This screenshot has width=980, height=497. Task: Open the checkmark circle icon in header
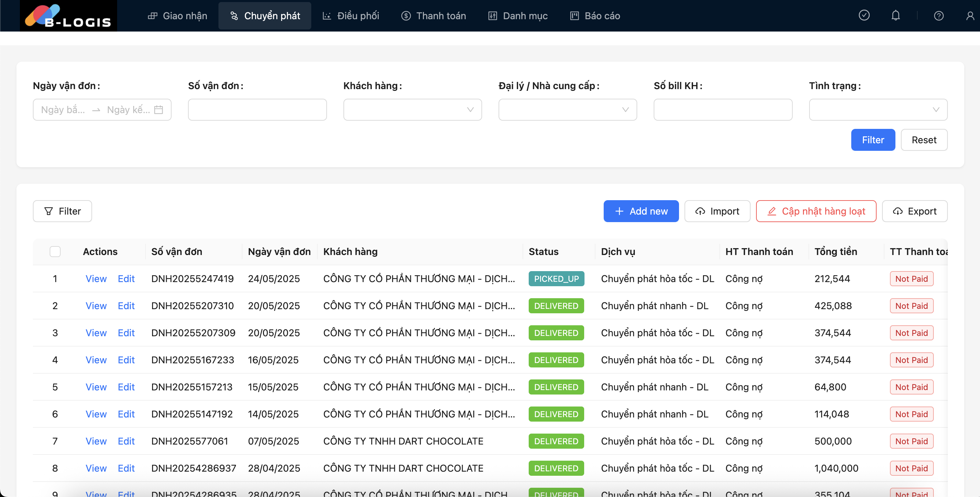pos(864,16)
